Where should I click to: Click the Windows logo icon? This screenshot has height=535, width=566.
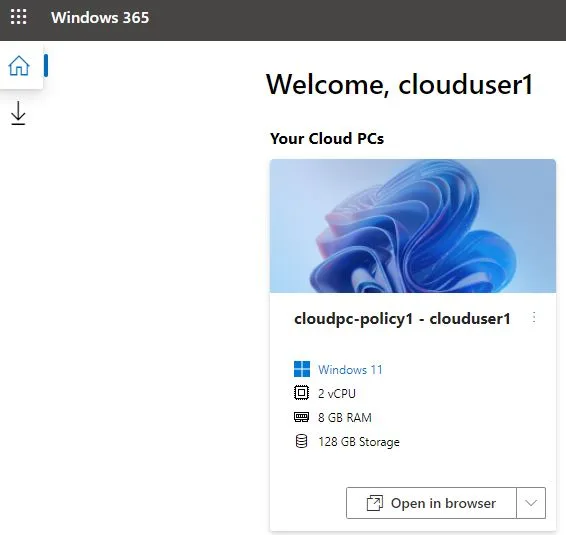tap(302, 369)
